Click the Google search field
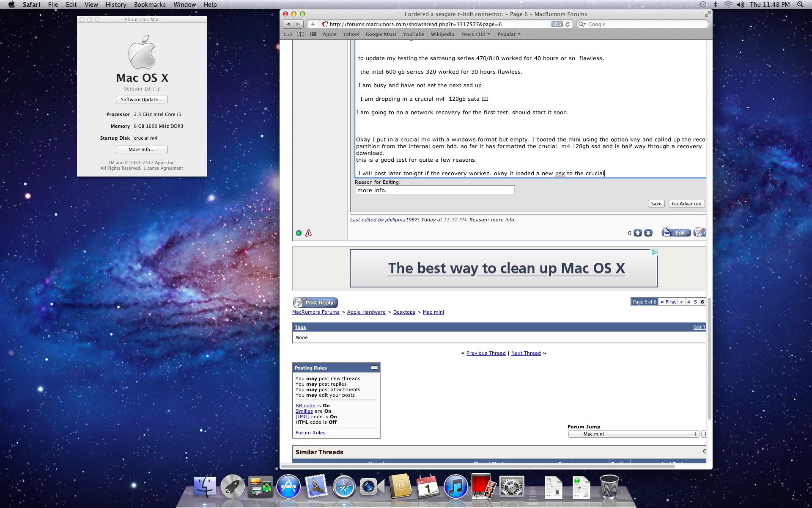812x508 pixels. [642, 24]
